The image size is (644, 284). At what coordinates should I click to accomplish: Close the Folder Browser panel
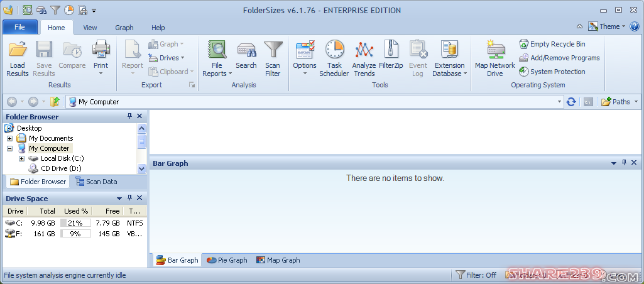[139, 116]
